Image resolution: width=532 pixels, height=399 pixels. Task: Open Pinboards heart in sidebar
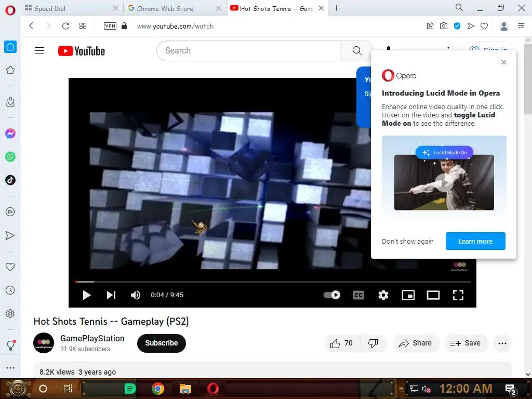pyautogui.click(x=10, y=267)
